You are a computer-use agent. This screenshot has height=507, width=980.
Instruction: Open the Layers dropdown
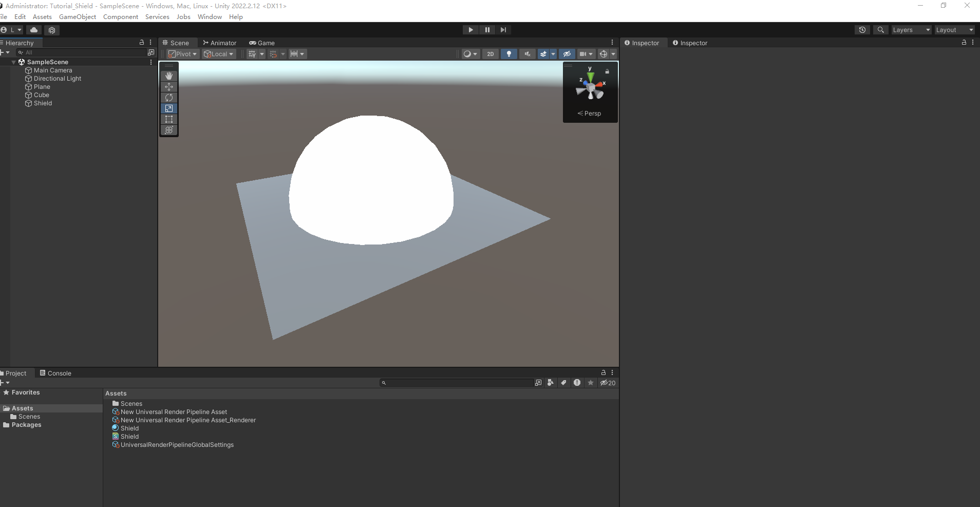tap(911, 30)
